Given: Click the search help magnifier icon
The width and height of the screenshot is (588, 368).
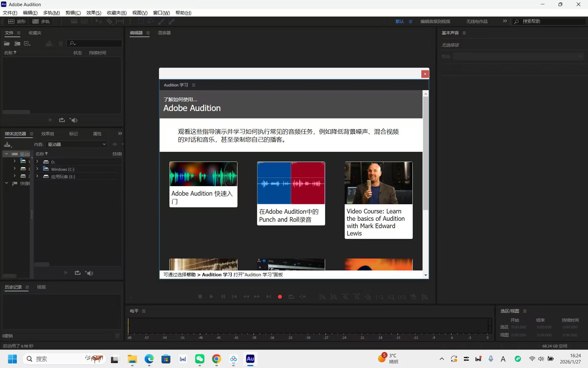Looking at the screenshot, I should coord(517,21).
